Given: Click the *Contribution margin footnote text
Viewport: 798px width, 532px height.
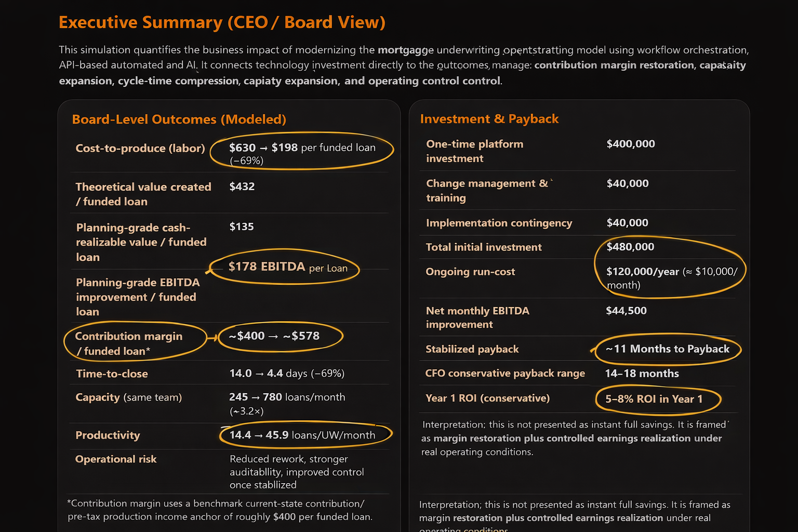Looking at the screenshot, I should (x=220, y=510).
